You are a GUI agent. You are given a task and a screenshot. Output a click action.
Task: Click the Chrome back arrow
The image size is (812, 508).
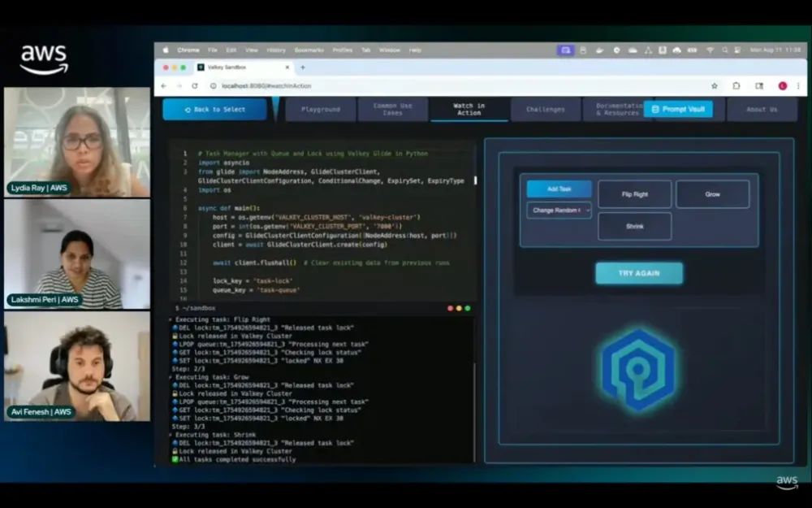coord(164,86)
